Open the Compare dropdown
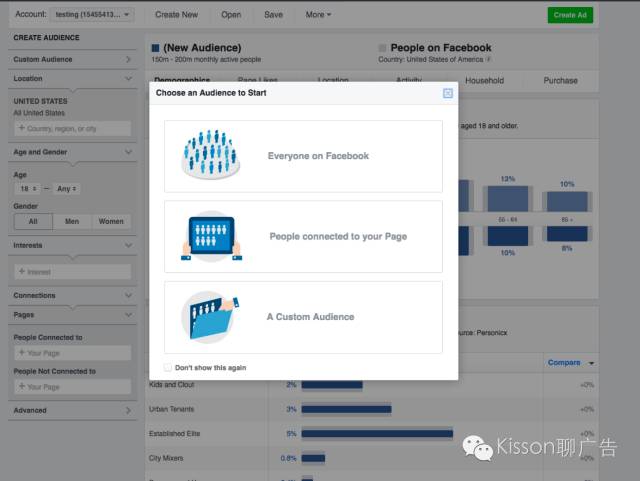The image size is (640, 481). [571, 363]
